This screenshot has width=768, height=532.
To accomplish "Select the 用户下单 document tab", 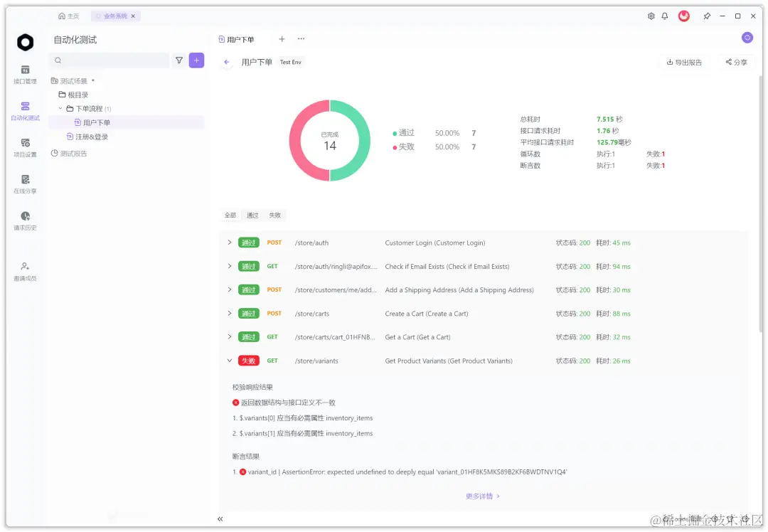I will (x=237, y=39).
